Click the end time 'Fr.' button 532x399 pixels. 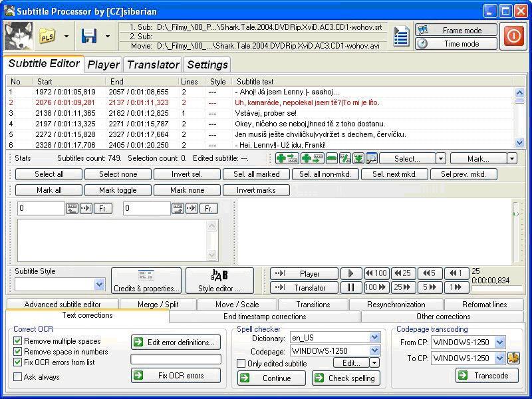click(x=209, y=208)
